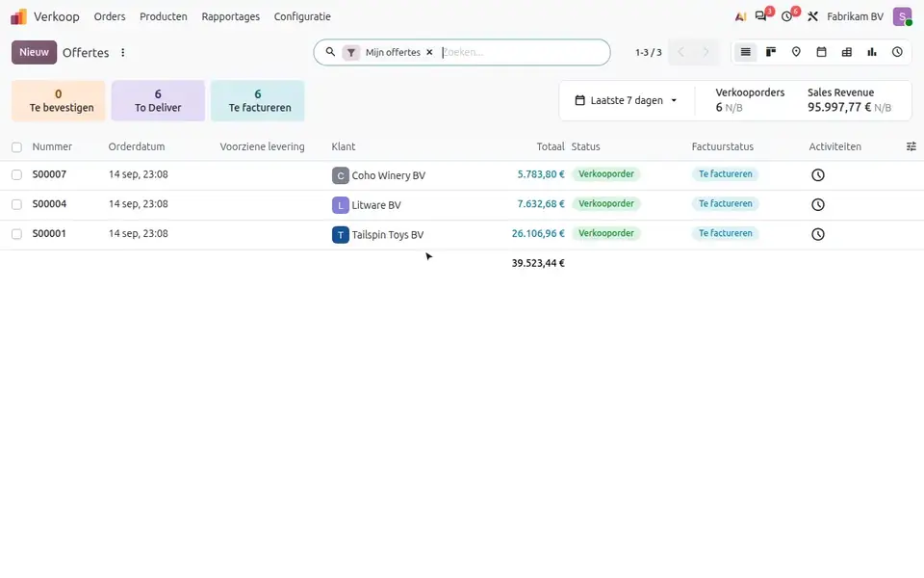The width and height of the screenshot is (924, 578).
Task: Open the Odoo apps home icon
Action: coord(19,16)
